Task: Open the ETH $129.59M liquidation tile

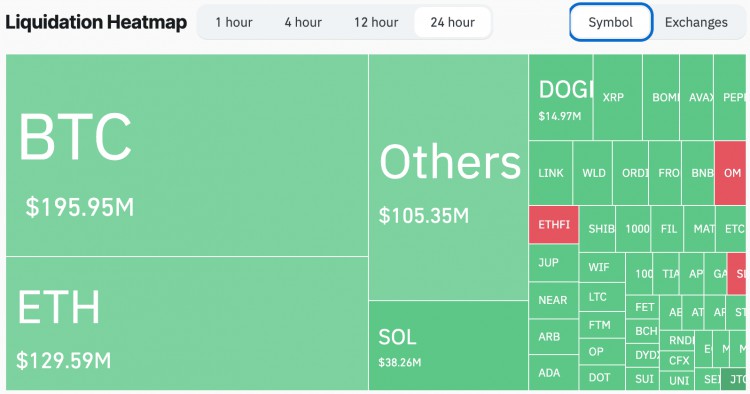Action: coord(187,323)
